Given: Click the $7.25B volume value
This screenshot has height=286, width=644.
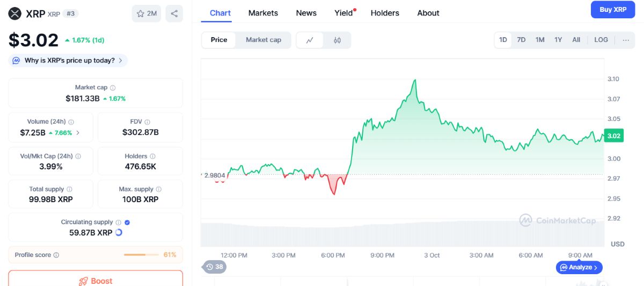Looking at the screenshot, I should click(x=33, y=133).
